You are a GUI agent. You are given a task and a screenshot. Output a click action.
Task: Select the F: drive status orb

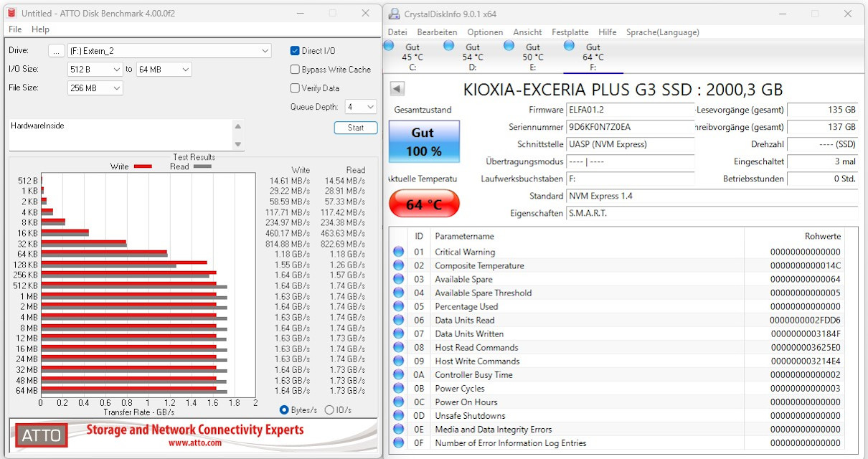click(x=570, y=46)
